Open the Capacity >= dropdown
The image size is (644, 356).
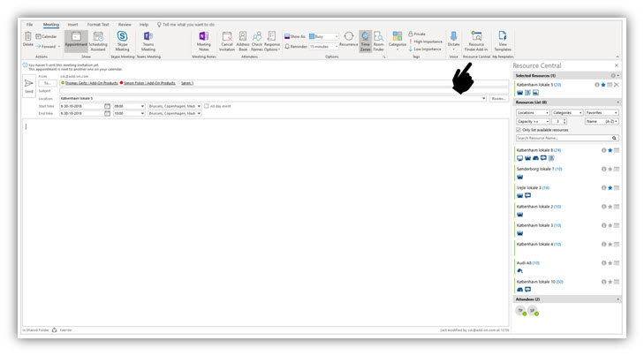pyautogui.click(x=533, y=122)
